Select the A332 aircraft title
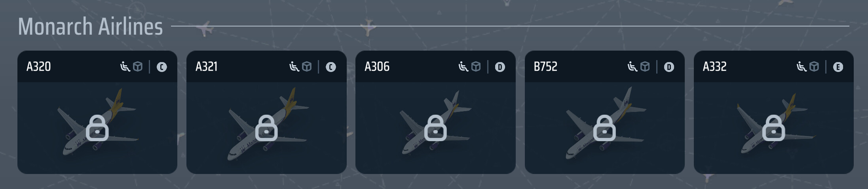Image resolution: width=868 pixels, height=189 pixels. (714, 66)
